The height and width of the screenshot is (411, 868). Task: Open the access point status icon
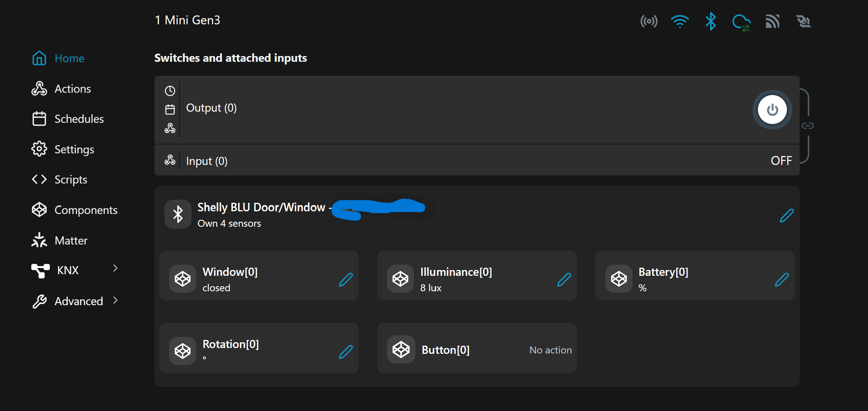click(649, 21)
